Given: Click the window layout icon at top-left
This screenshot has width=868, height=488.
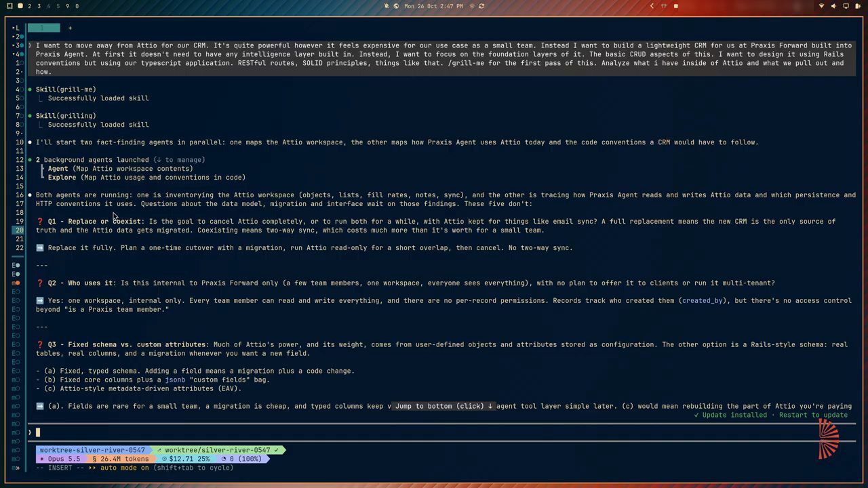Looking at the screenshot, I should coord(9,6).
